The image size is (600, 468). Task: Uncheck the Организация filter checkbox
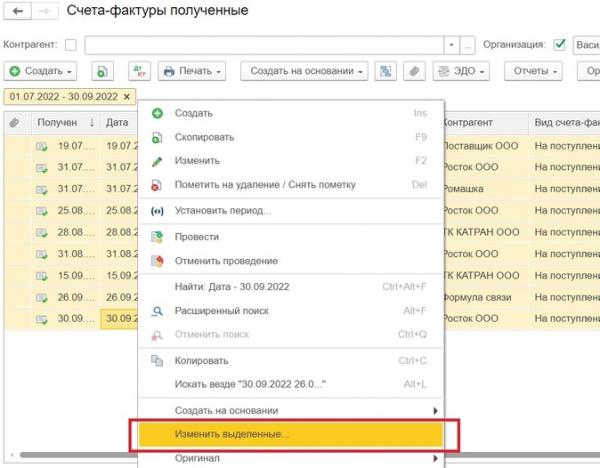[559, 45]
